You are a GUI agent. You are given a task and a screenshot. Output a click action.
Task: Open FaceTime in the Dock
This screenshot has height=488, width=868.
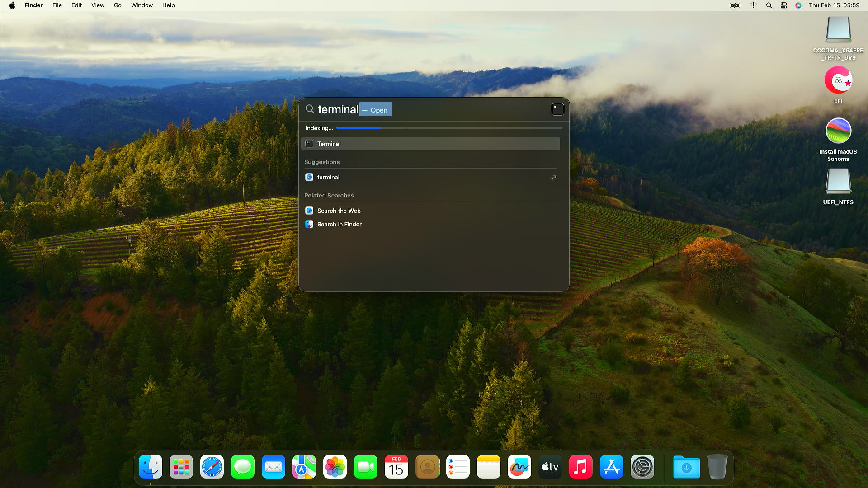366,467
